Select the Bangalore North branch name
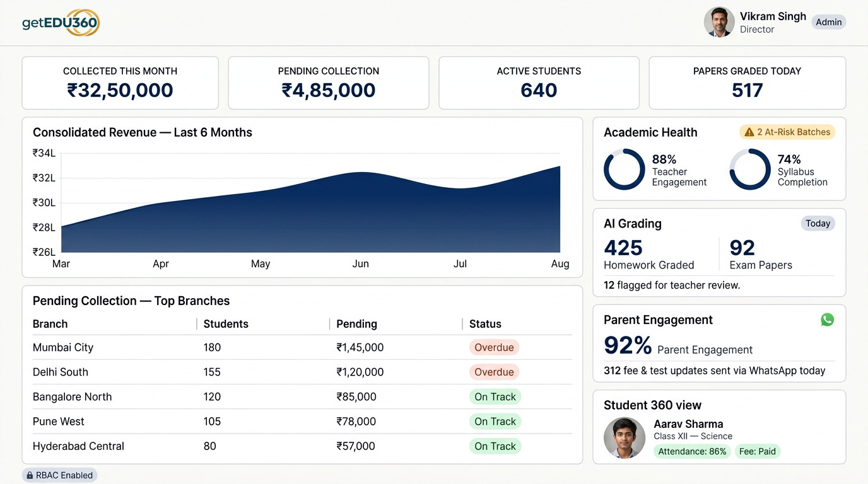Image resolution: width=868 pixels, height=484 pixels. tap(72, 396)
